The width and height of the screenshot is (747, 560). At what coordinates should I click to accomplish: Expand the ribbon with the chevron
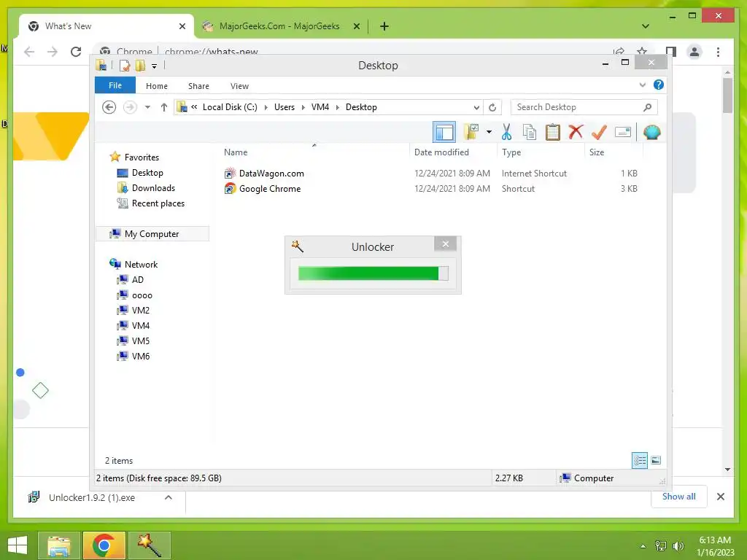tap(643, 85)
